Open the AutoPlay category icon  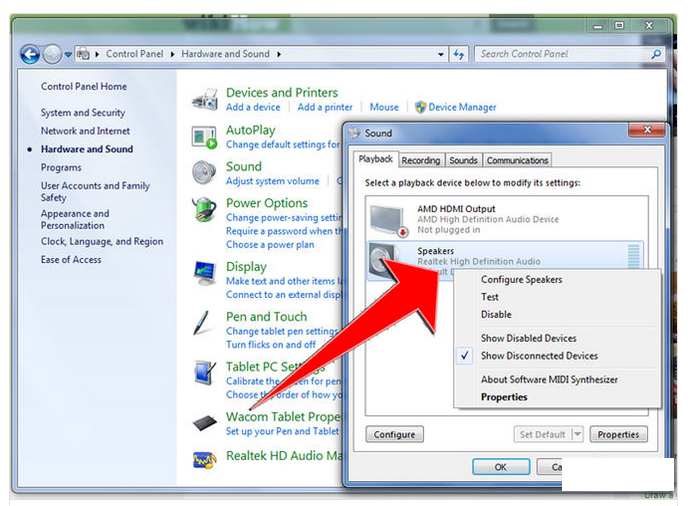pyautogui.click(x=205, y=137)
